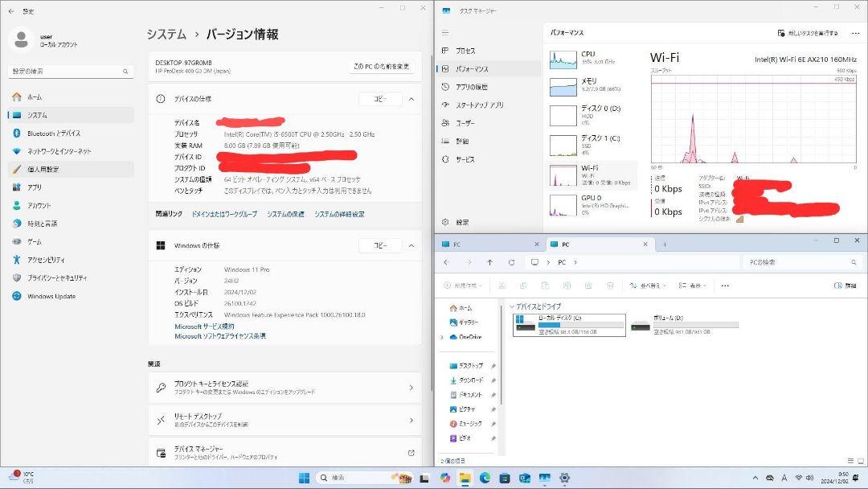
Task: Click Explorer up one level arrow
Action: coord(490,262)
